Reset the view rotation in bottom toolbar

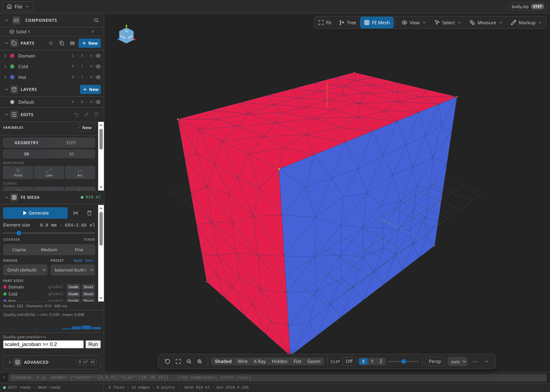click(x=167, y=361)
